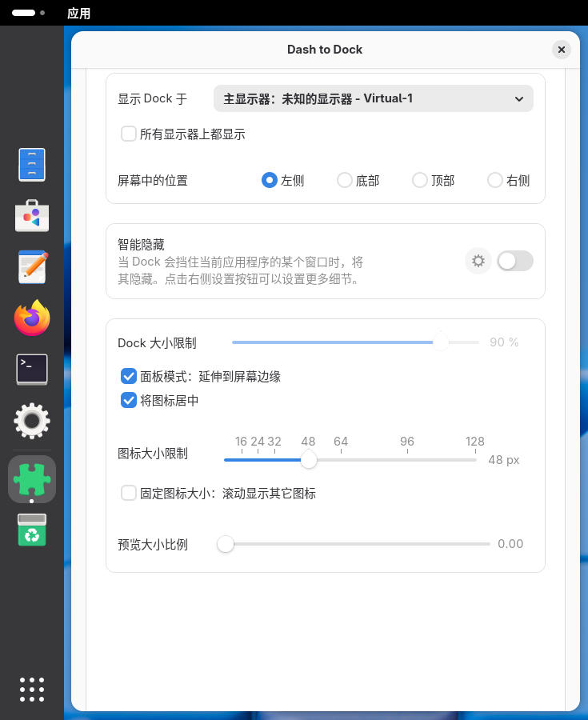Click the 90 % dock size value
The image size is (588, 720).
(x=504, y=342)
